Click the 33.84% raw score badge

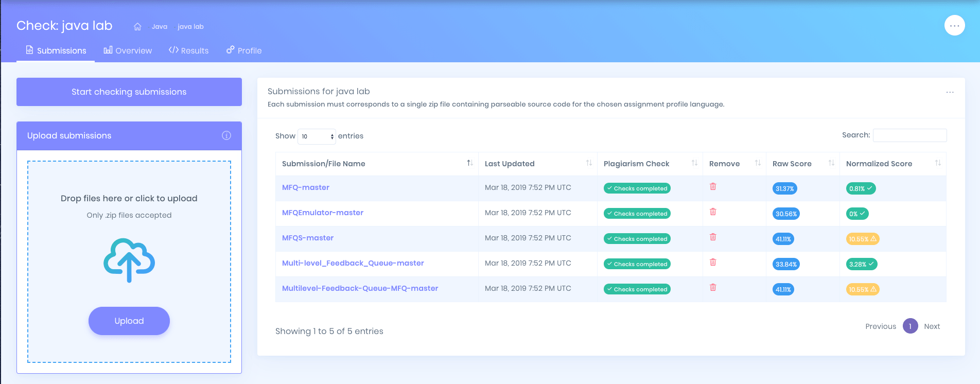pyautogui.click(x=786, y=264)
